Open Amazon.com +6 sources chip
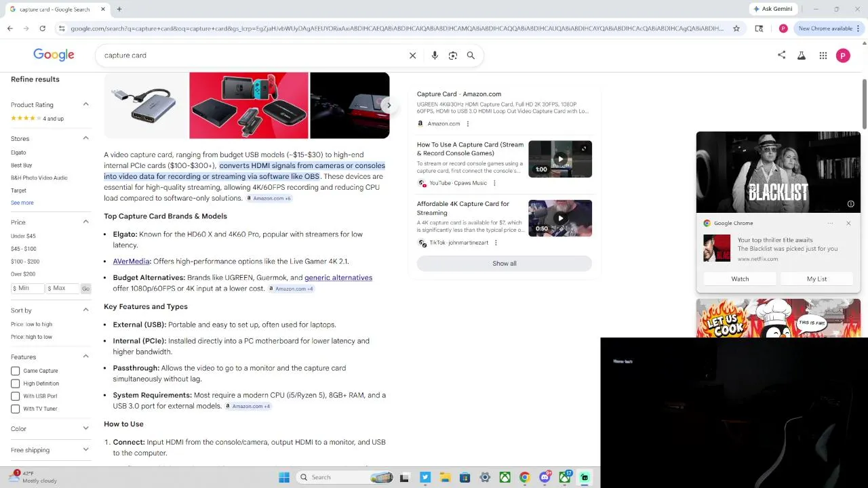This screenshot has width=868, height=488. (x=269, y=199)
